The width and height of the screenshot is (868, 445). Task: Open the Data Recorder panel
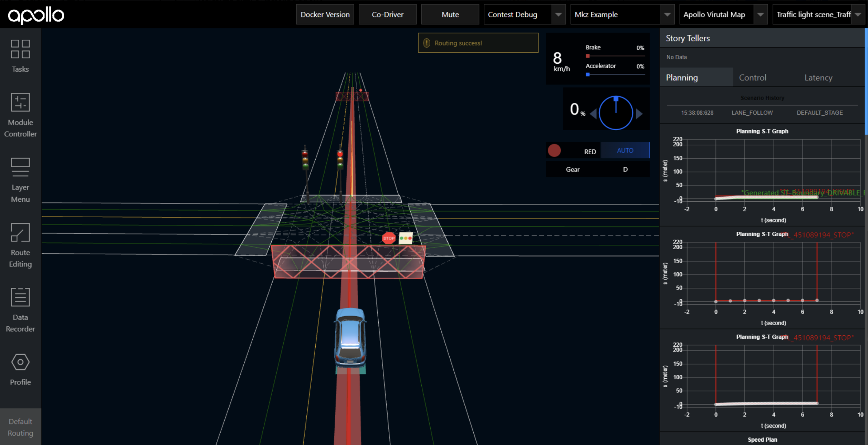20,297
